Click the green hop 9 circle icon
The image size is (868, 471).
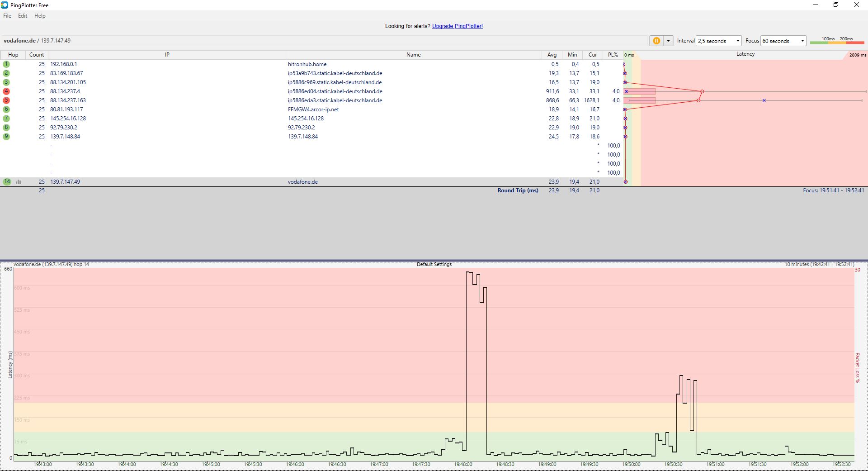coord(6,137)
